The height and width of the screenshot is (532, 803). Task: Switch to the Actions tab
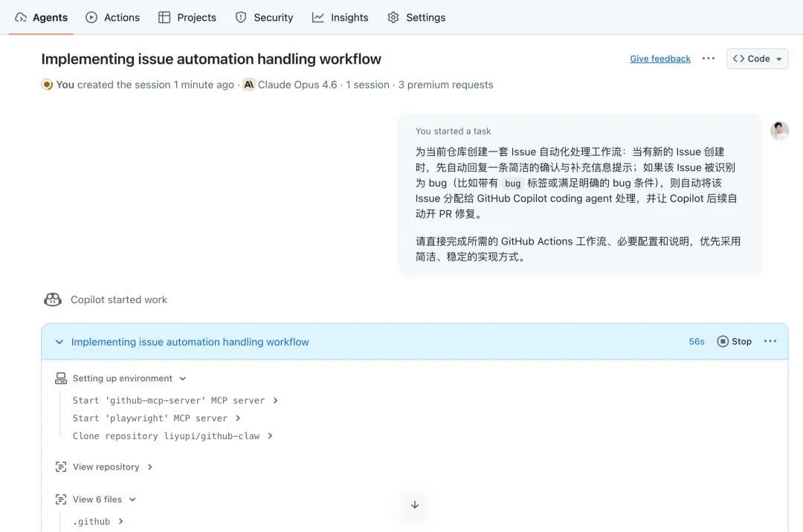(112, 17)
